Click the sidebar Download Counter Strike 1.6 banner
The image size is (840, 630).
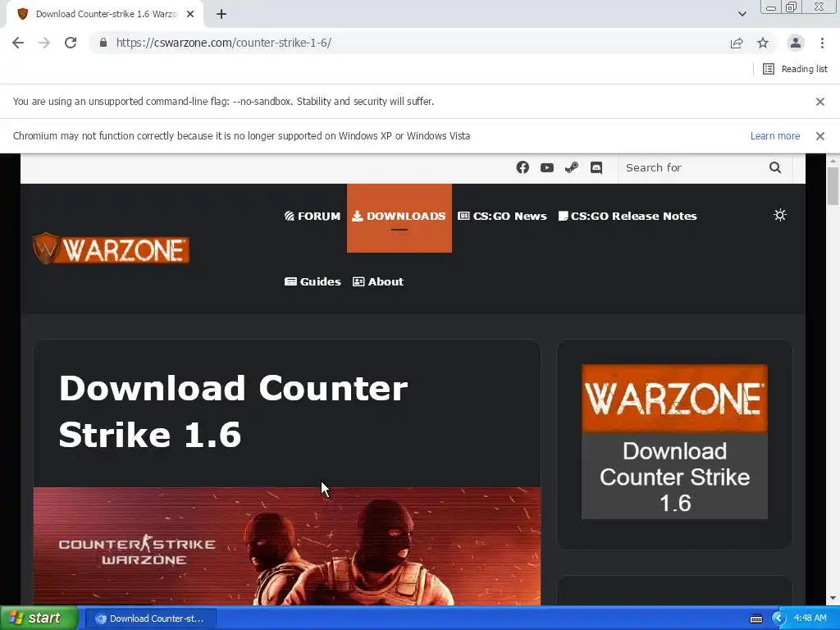coord(674,442)
